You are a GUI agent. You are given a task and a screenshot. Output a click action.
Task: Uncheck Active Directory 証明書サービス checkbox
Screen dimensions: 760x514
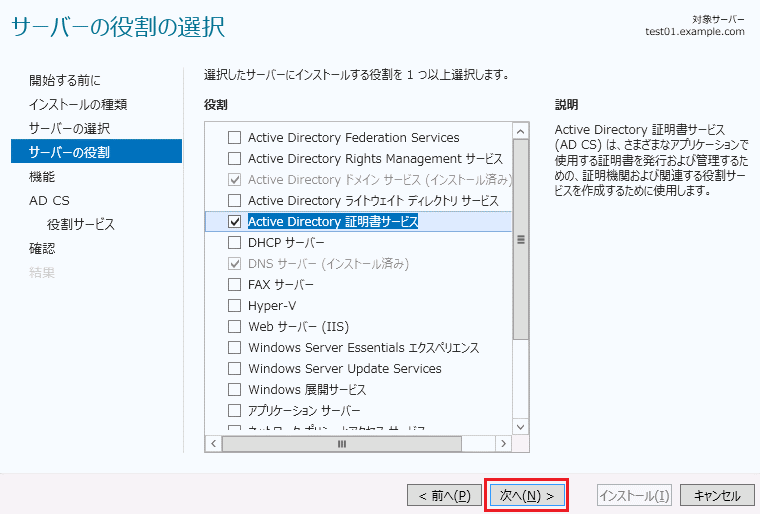tap(235, 222)
